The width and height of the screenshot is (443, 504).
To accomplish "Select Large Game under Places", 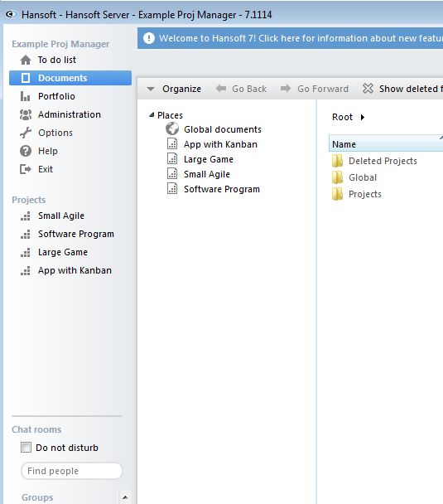I will pos(209,159).
